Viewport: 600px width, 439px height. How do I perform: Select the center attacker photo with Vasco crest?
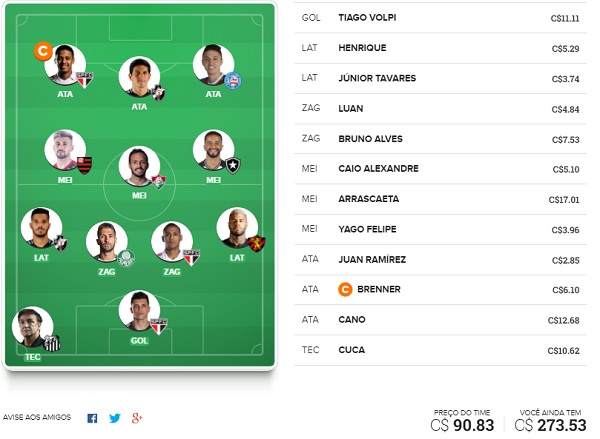point(139,77)
